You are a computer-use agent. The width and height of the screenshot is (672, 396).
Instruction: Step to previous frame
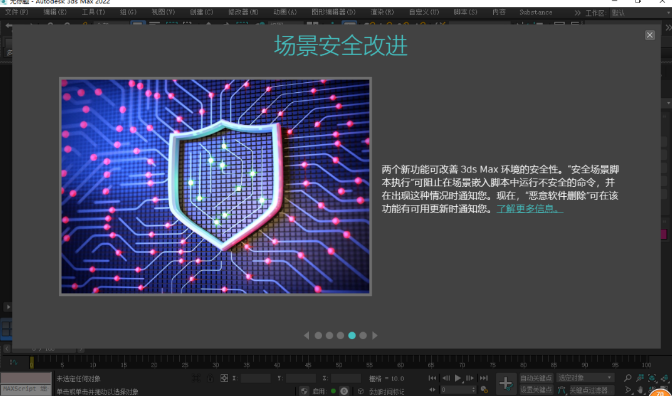446,378
